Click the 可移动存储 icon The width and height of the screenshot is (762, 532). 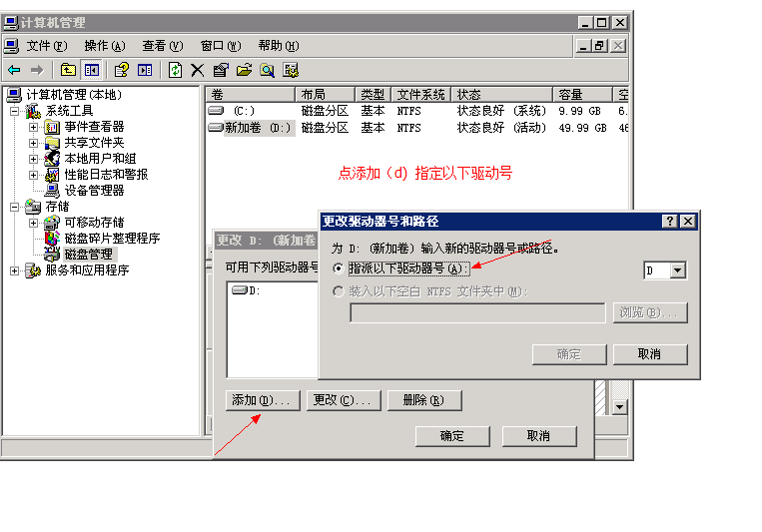point(52,223)
